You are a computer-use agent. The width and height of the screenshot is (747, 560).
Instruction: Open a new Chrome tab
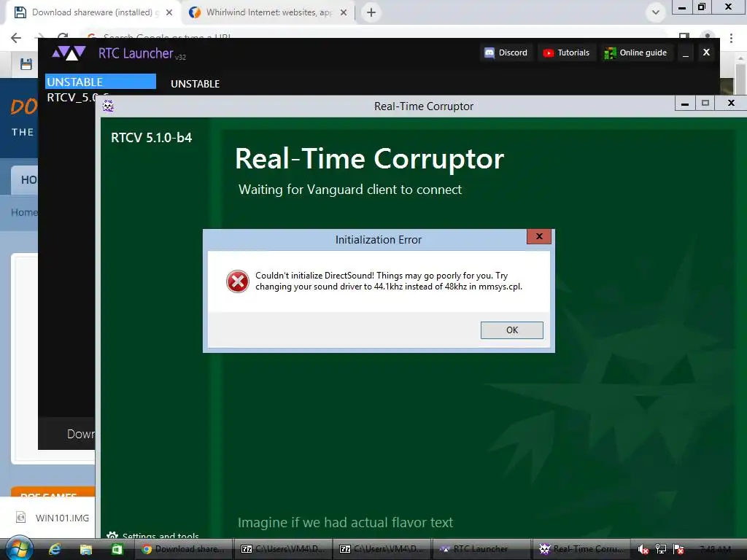371,12
